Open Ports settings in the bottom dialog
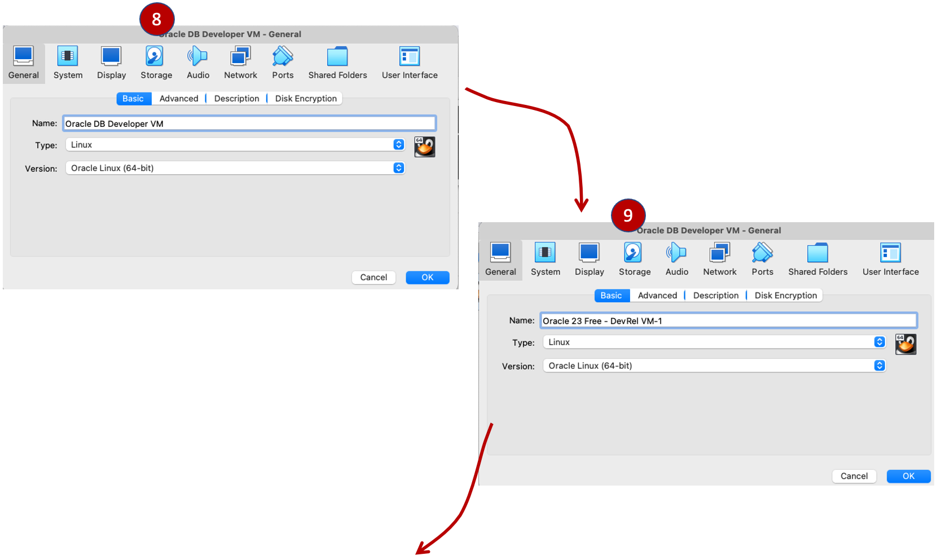This screenshot has width=937, height=560. [x=762, y=259]
